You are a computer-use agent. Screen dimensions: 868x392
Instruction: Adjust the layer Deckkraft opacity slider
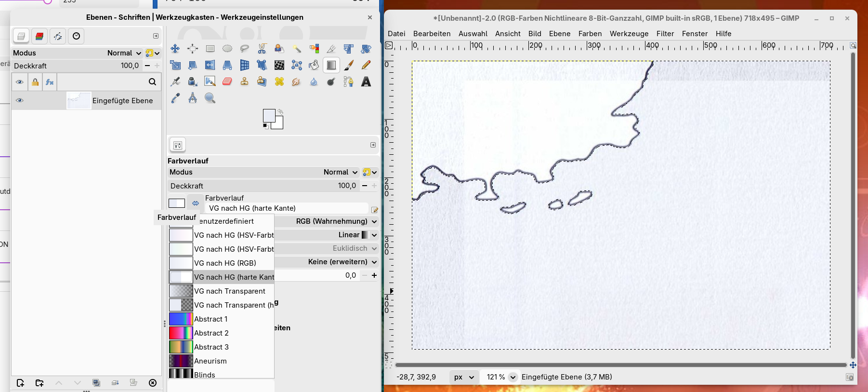tap(77, 66)
